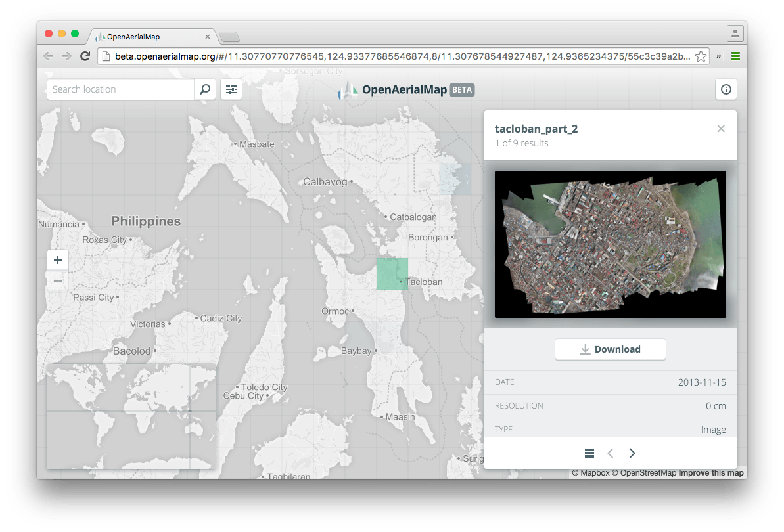
Task: Click the Philippines country label
Action: click(146, 221)
